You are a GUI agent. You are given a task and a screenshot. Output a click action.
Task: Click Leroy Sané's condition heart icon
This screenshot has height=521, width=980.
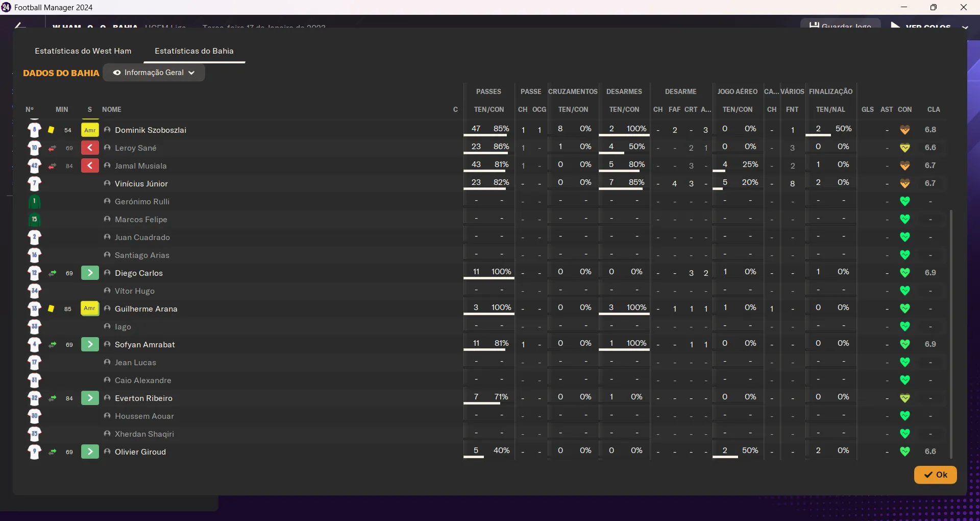click(x=905, y=148)
